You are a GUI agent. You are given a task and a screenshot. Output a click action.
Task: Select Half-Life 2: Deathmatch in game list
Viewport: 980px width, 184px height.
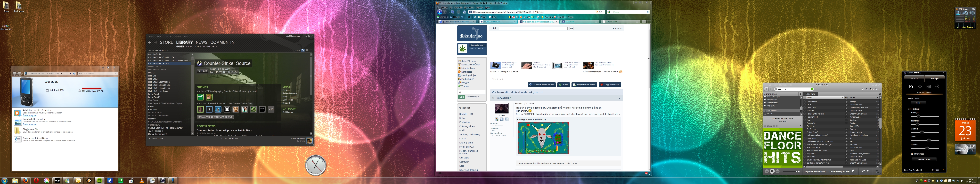pyautogui.click(x=159, y=82)
